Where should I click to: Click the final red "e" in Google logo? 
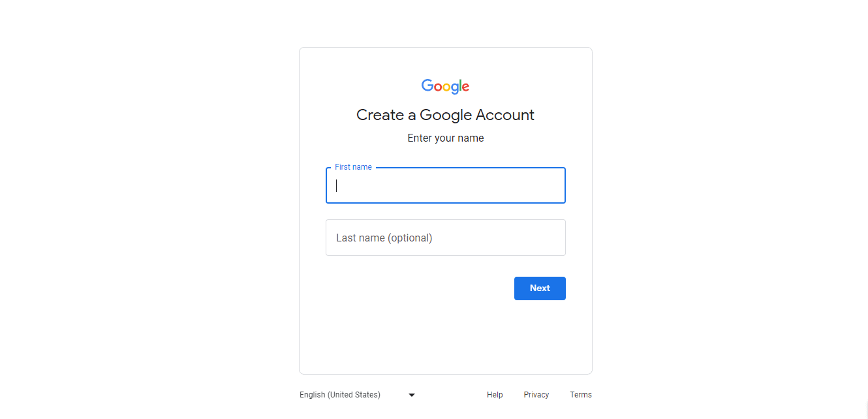[465, 87]
